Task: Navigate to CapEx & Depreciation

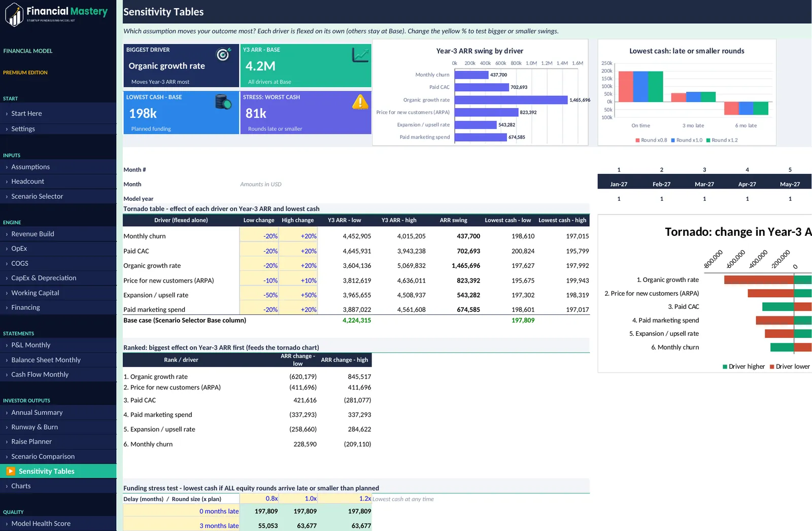Action: point(58,278)
